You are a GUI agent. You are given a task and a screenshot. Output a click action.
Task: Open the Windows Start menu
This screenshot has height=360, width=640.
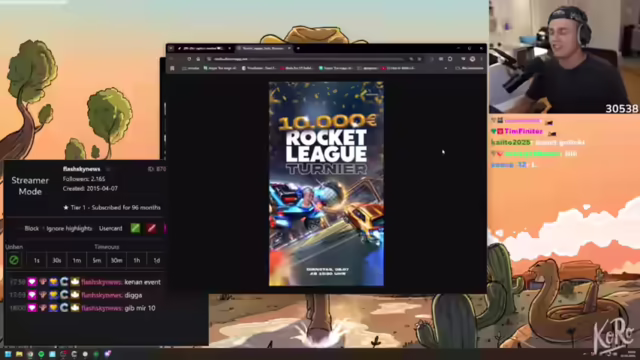[8, 354]
